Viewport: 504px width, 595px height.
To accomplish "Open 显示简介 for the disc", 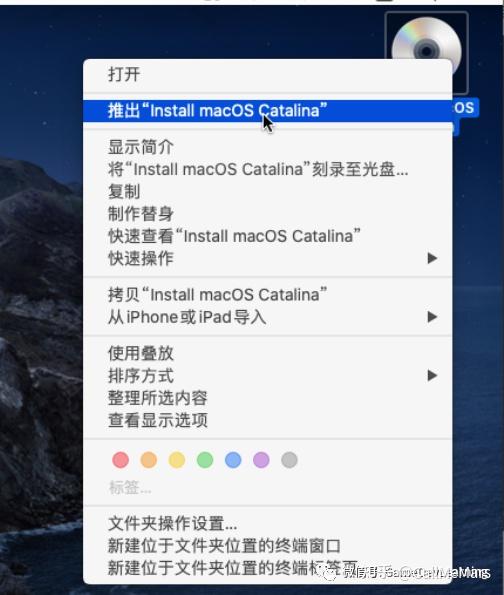I will click(268, 147).
